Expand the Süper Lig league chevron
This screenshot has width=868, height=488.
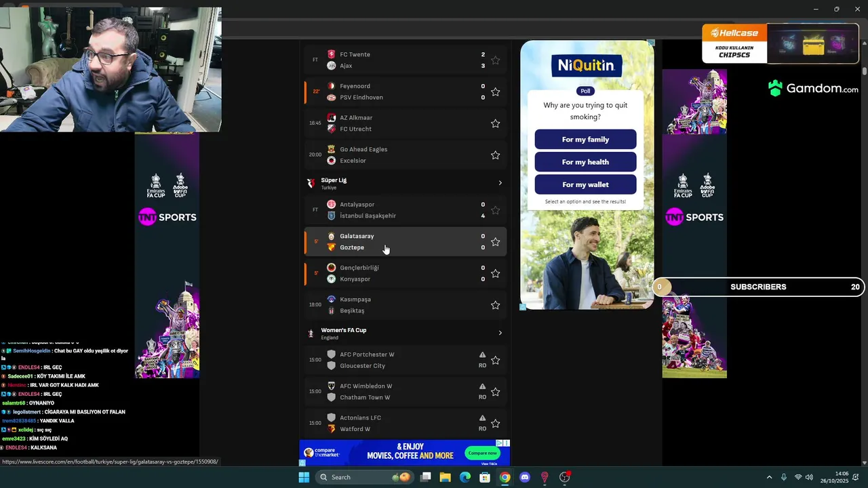point(500,183)
